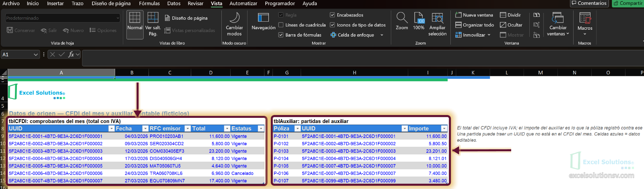644x189 pixels.
Task: Open the Macros dropdown
Action: pyautogui.click(x=585, y=24)
